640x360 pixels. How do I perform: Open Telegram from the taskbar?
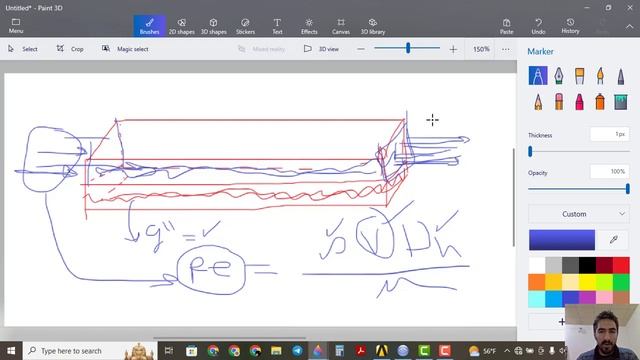pos(298,351)
